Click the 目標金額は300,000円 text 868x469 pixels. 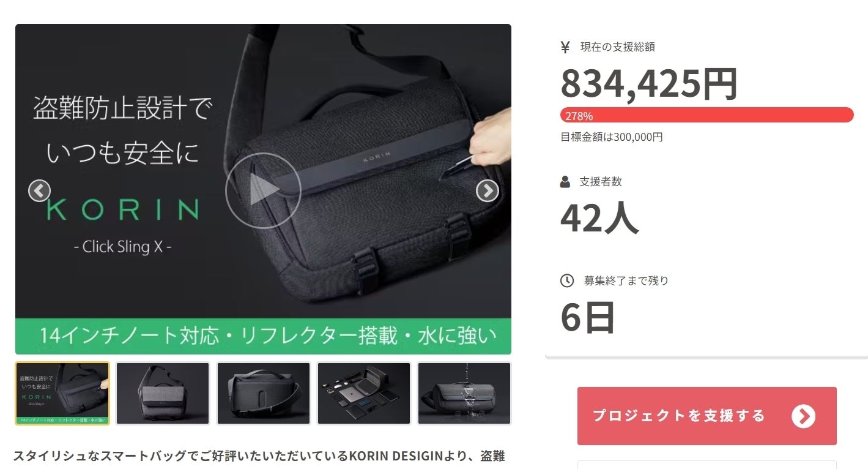pos(612,137)
